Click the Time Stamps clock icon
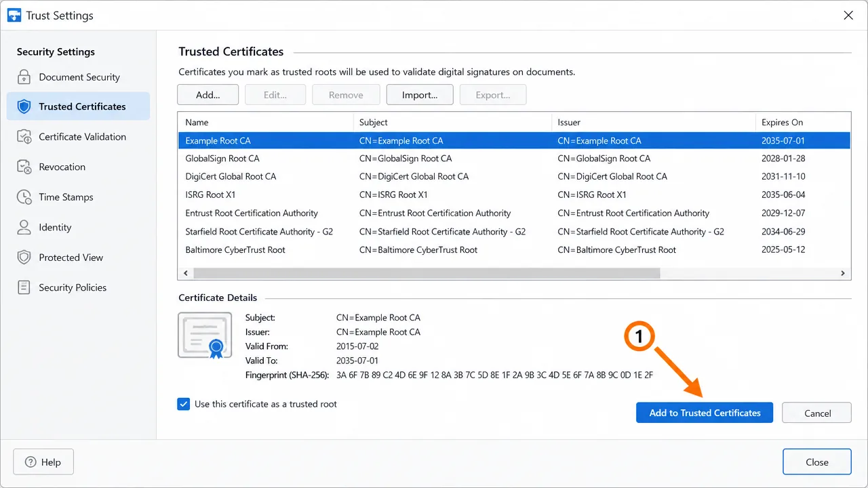Viewport: 868px width, 488px height. click(x=24, y=197)
